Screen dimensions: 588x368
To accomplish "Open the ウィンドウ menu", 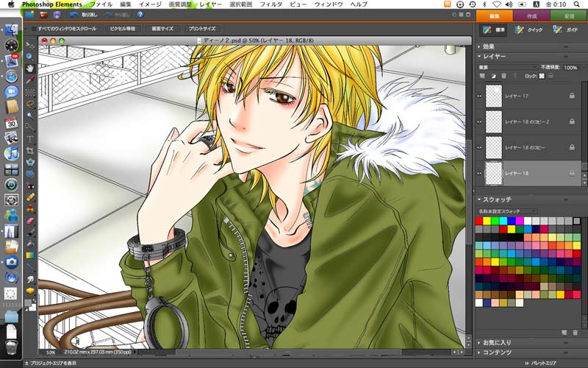I will click(329, 4).
